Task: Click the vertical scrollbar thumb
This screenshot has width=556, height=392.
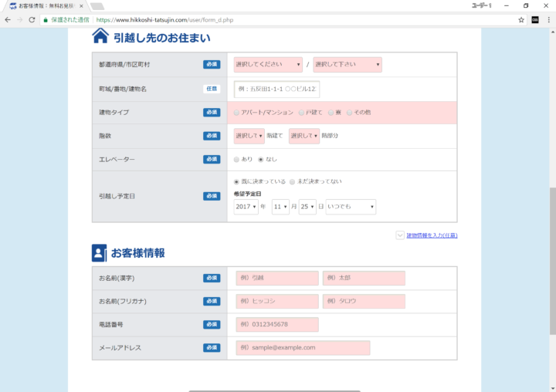Action: click(552, 261)
